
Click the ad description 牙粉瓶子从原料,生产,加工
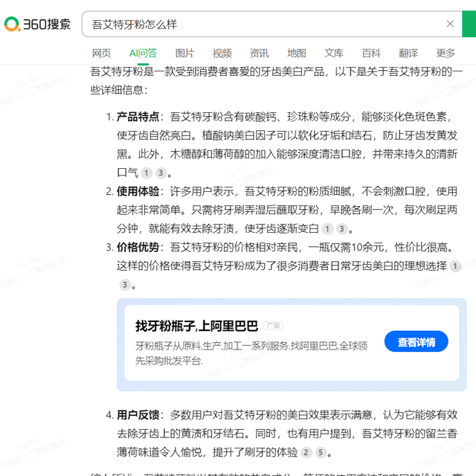click(x=251, y=353)
